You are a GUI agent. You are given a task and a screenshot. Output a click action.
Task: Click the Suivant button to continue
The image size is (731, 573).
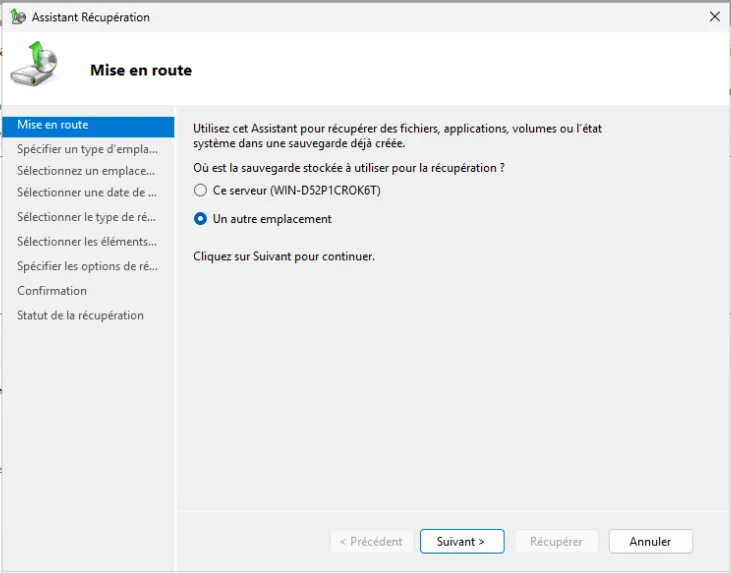[461, 541]
